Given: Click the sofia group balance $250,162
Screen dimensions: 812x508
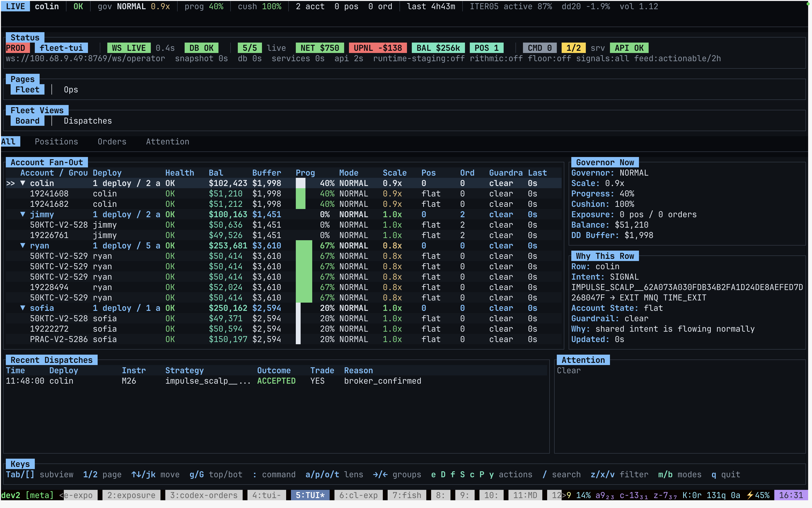Looking at the screenshot, I should 228,308.
